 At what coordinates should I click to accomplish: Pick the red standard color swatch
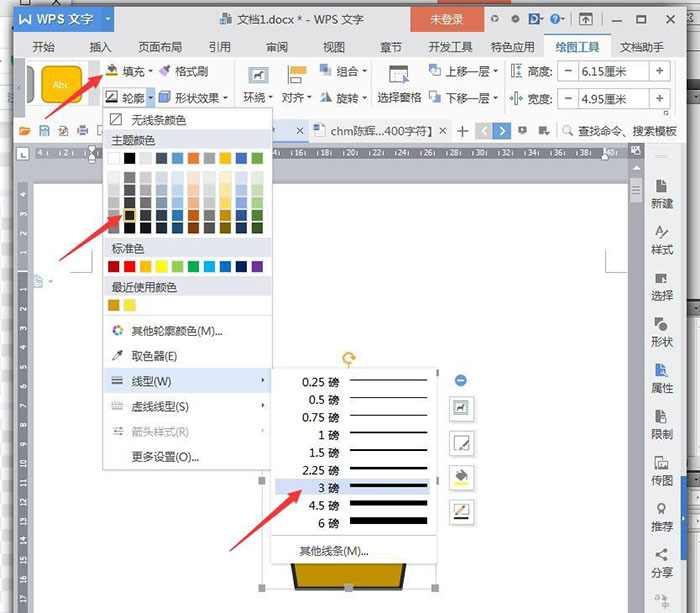click(x=113, y=266)
